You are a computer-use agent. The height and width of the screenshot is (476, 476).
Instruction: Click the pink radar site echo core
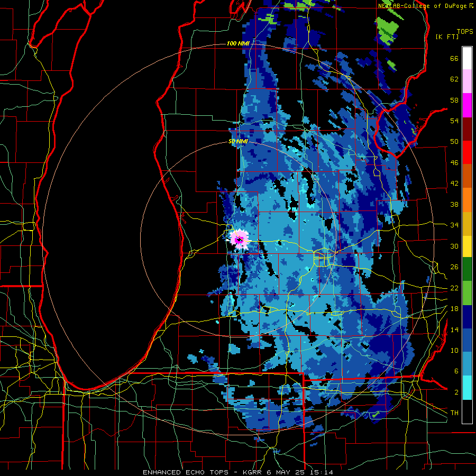(239, 240)
